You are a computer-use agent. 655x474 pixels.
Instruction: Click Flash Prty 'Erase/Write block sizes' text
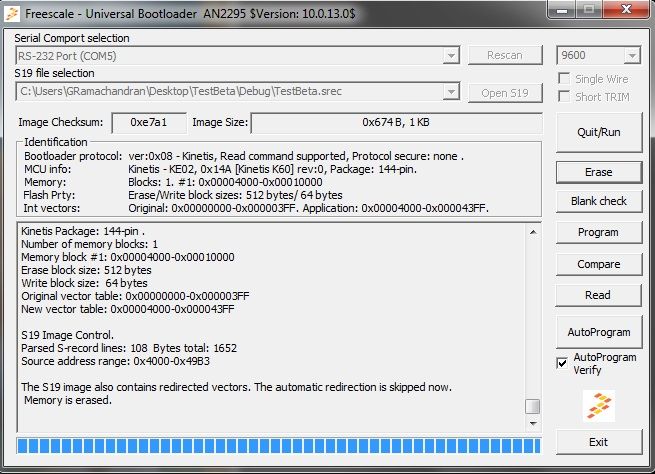235,195
